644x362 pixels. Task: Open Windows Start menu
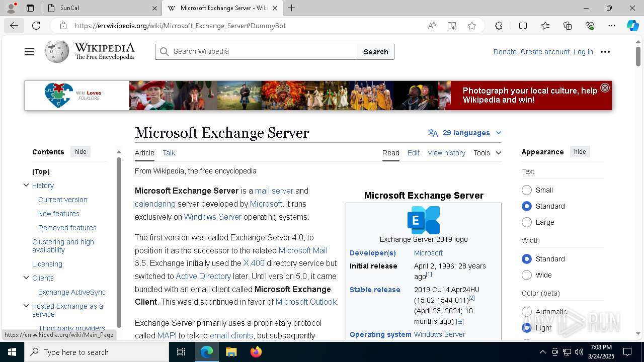coord(12,352)
